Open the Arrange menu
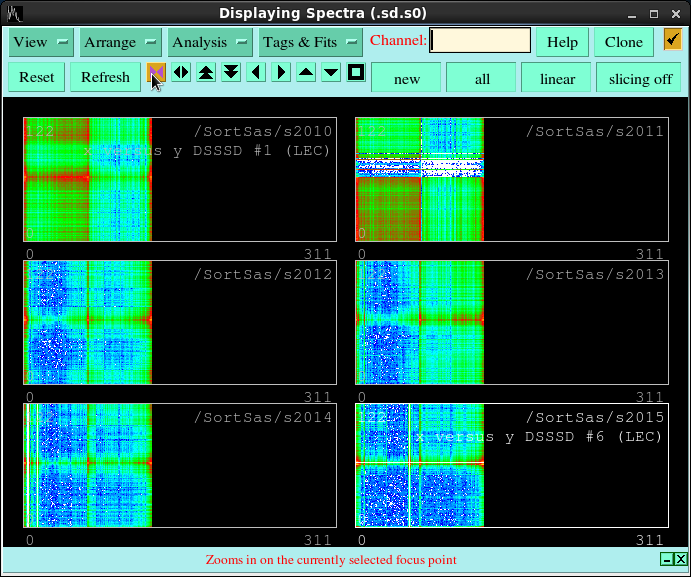 point(121,42)
